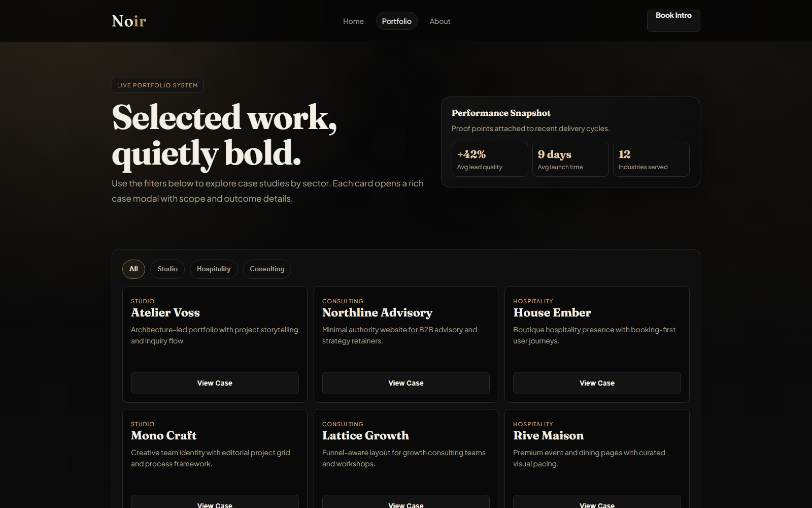Click the 12 Industries served stat
The image size is (812, 508).
[x=651, y=160]
